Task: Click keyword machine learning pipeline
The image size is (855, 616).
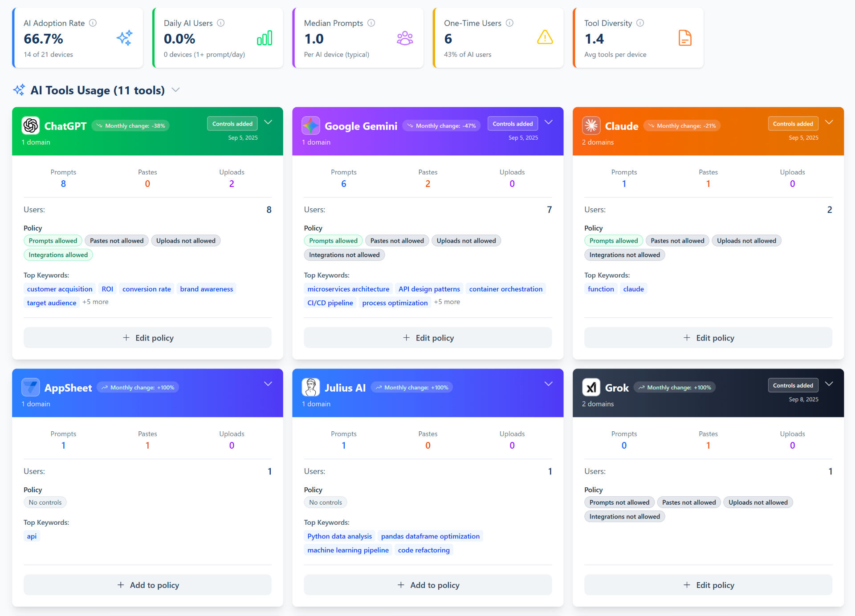Action: [x=348, y=550]
